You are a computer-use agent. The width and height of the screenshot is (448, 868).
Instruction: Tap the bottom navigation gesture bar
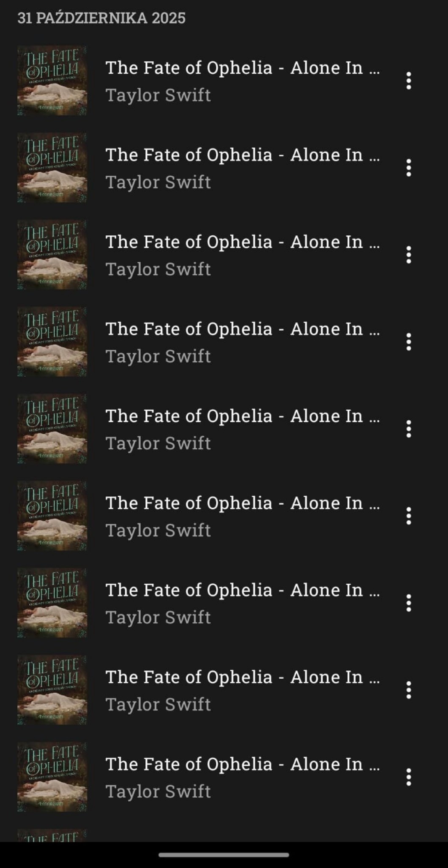(224, 854)
